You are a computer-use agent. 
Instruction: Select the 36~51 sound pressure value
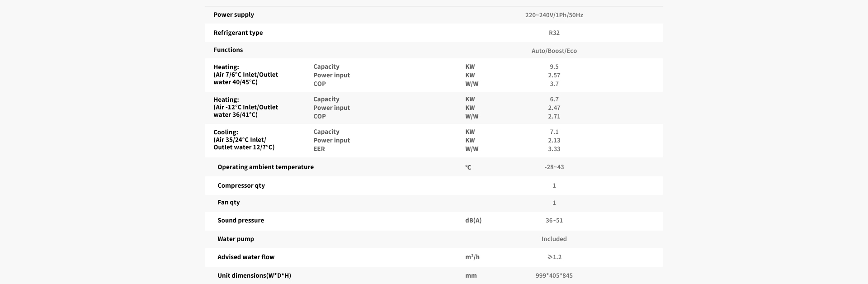pos(554,220)
